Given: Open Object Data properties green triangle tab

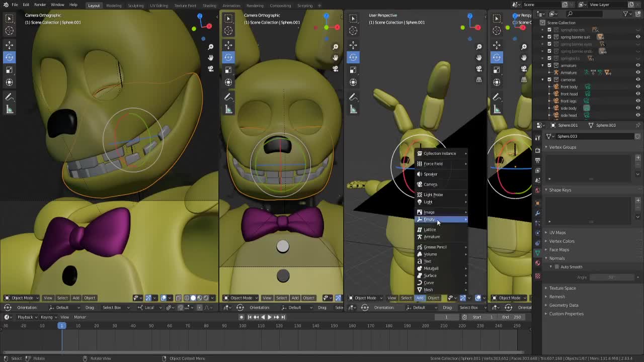Looking at the screenshot, I should (537, 253).
